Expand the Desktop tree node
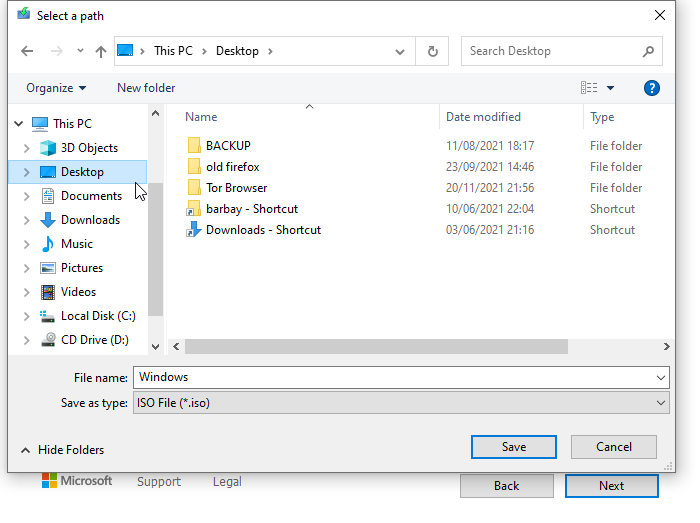The width and height of the screenshot is (700, 523). click(x=26, y=172)
